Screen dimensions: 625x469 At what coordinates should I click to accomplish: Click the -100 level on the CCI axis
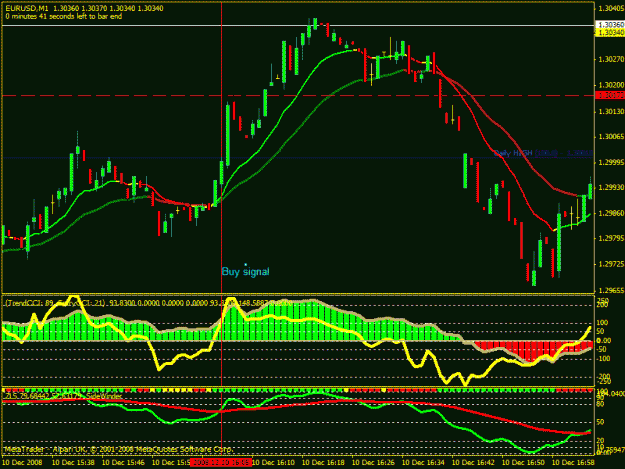coord(603,359)
